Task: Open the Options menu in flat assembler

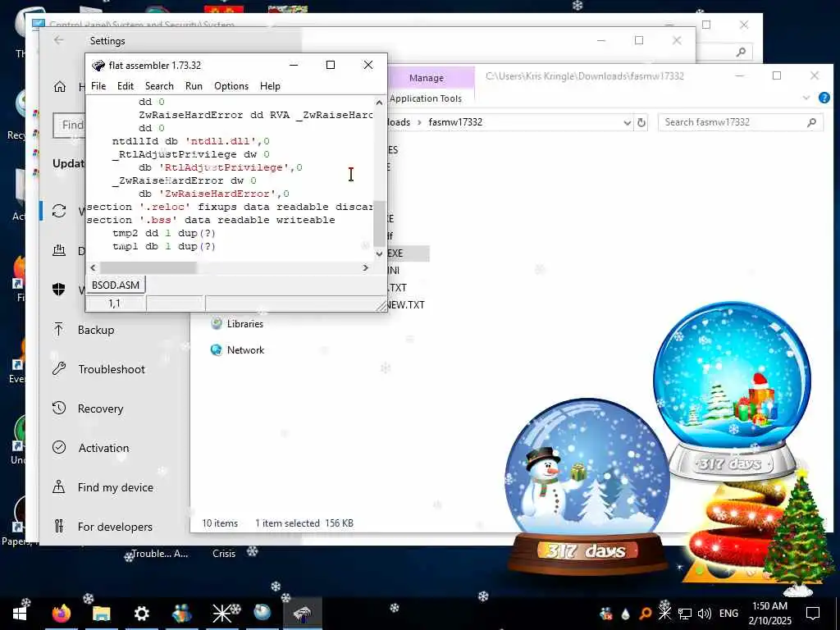Action: (231, 85)
